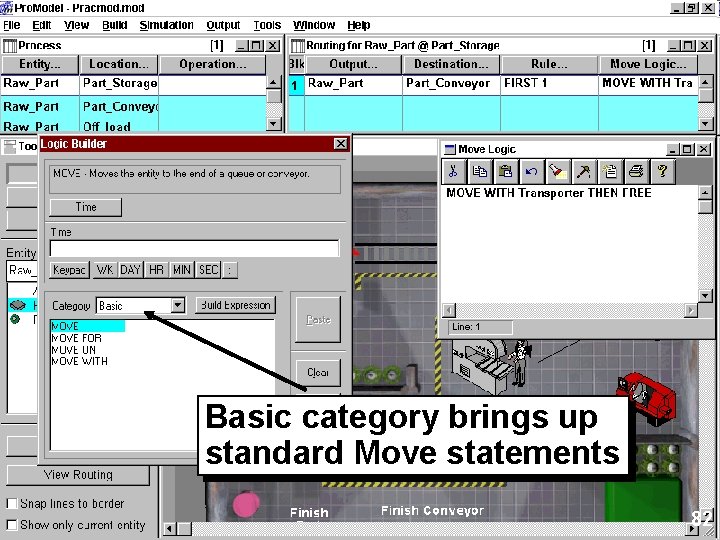Click the ProModel application title icon
720x540 pixels.
pyautogui.click(x=6, y=8)
